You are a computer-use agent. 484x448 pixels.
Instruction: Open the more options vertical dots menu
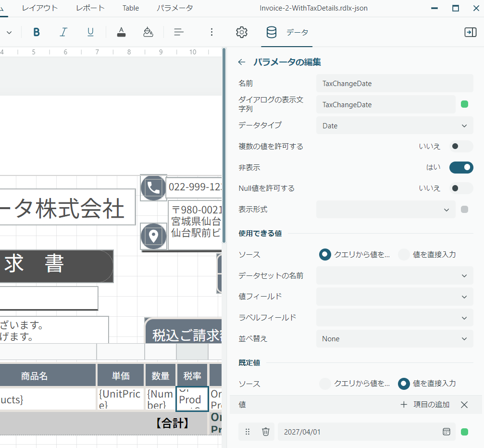click(211, 32)
